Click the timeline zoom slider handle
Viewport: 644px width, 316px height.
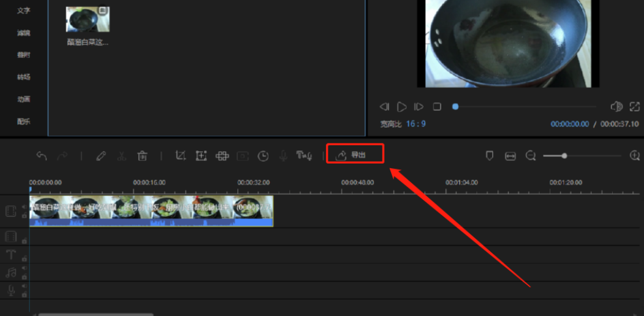point(564,156)
